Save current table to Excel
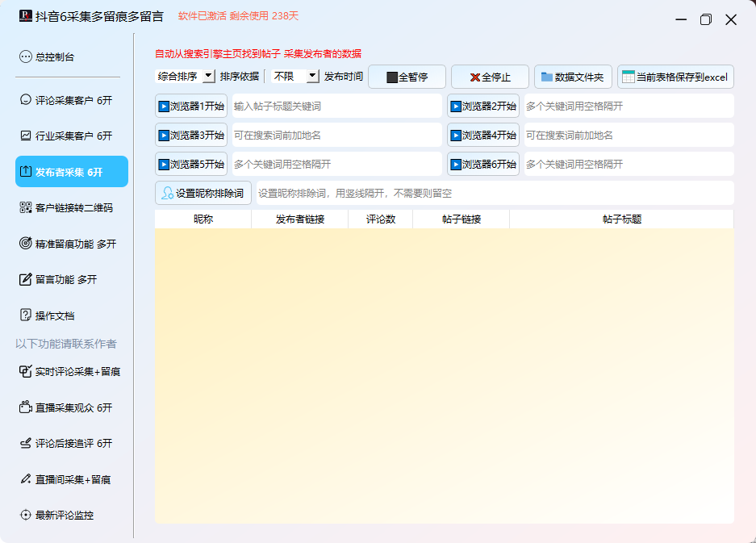 pyautogui.click(x=675, y=77)
